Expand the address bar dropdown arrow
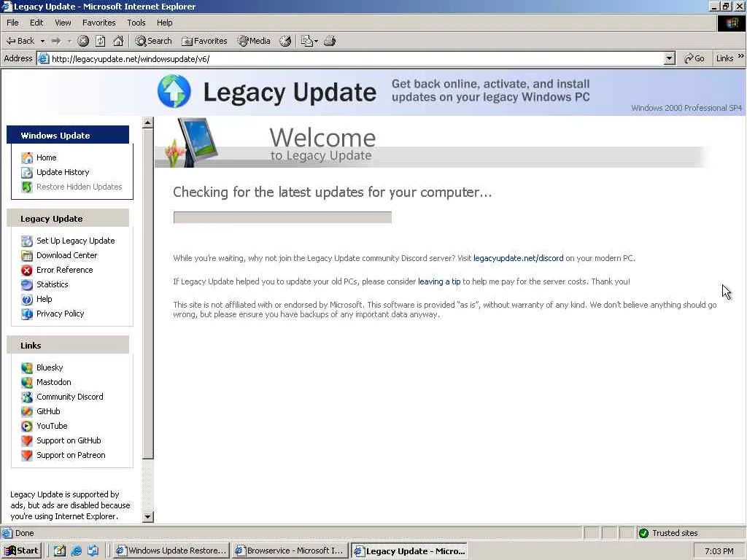The width and height of the screenshot is (747, 560). click(x=670, y=58)
